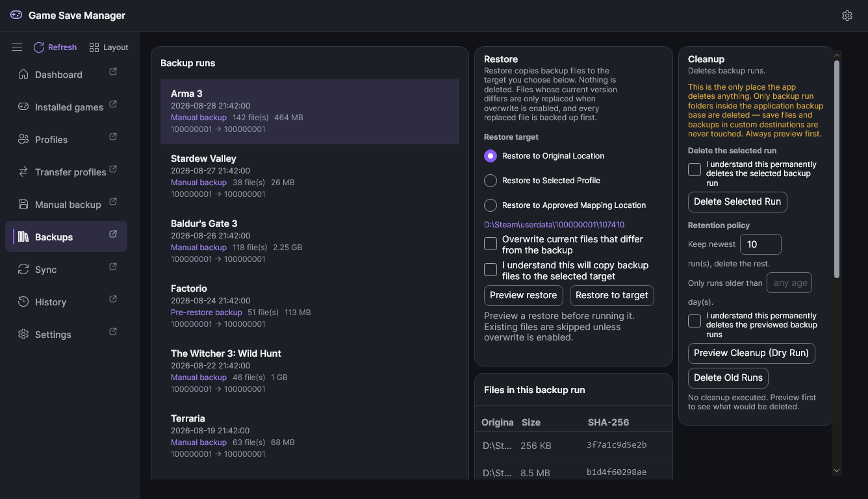The height and width of the screenshot is (499, 868).
Task: Open Settings from the sidebar
Action: click(x=66, y=334)
